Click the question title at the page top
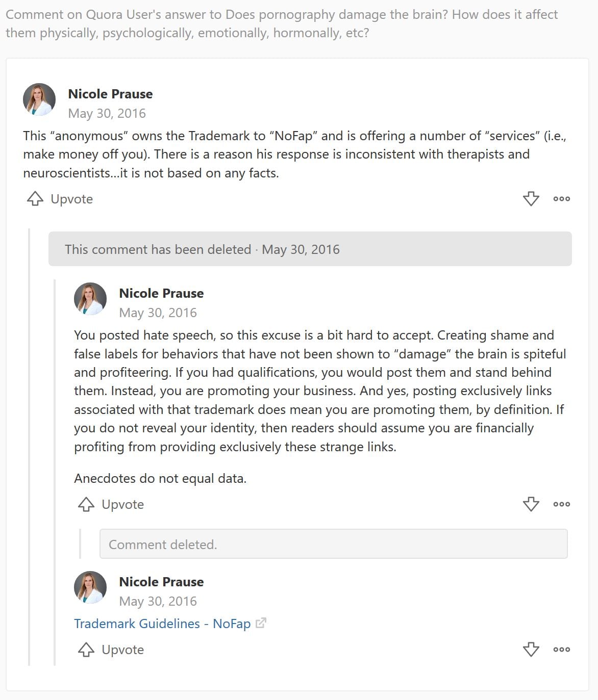 tap(281, 23)
